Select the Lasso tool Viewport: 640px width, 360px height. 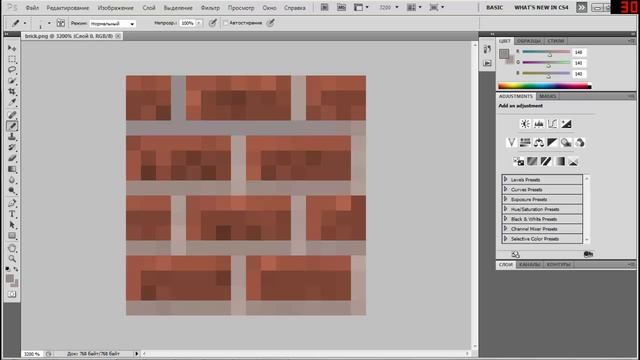click(12, 70)
